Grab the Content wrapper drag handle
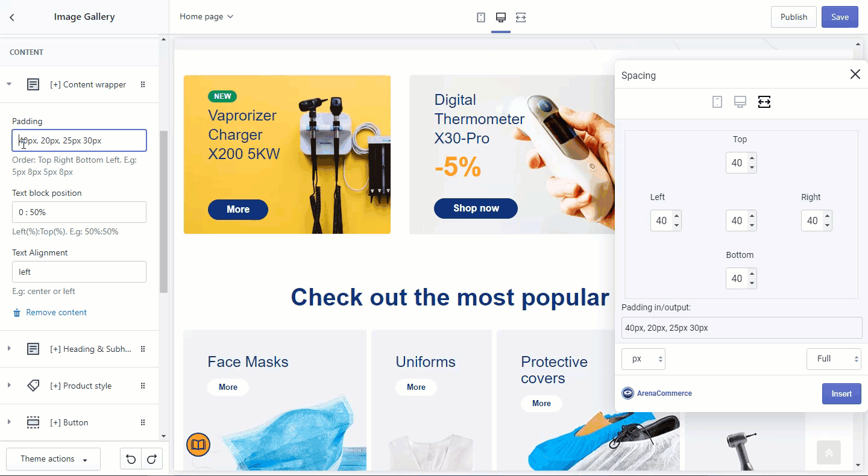Screen dimensions: 868x476 tap(143, 84)
